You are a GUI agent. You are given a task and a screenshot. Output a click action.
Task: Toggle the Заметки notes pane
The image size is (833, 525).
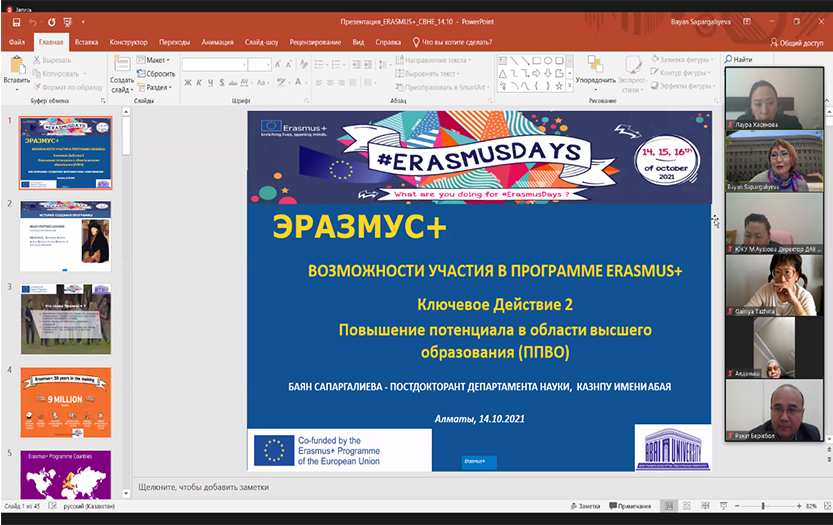point(584,507)
